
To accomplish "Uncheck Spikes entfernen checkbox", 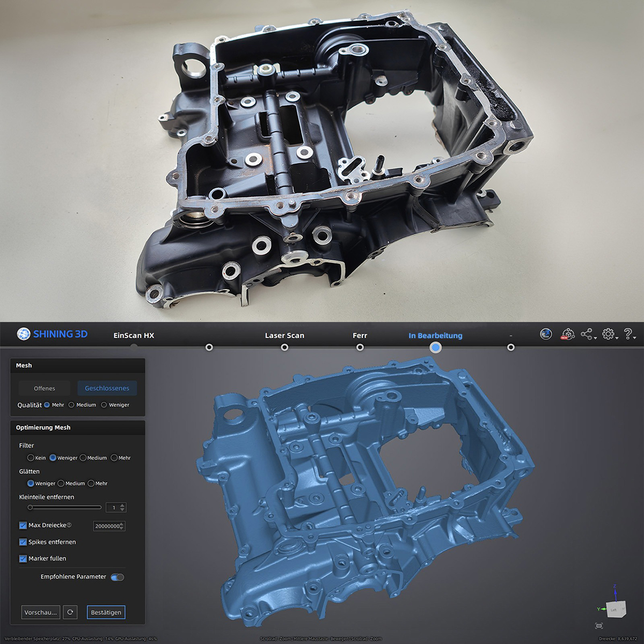I will (x=23, y=542).
